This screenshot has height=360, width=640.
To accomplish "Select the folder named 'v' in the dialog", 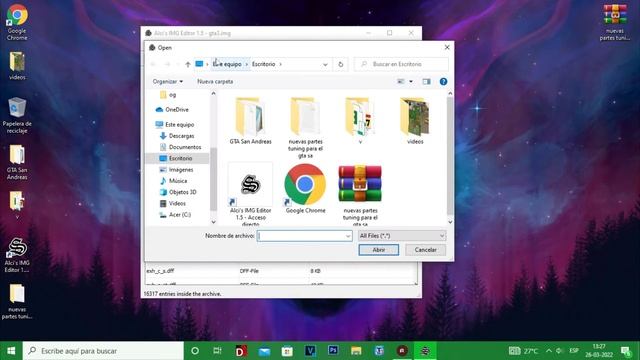I will [360, 121].
